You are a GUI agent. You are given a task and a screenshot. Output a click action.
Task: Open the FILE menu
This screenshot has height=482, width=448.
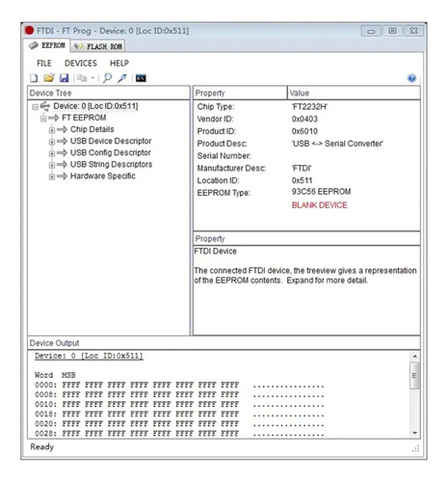[44, 64]
